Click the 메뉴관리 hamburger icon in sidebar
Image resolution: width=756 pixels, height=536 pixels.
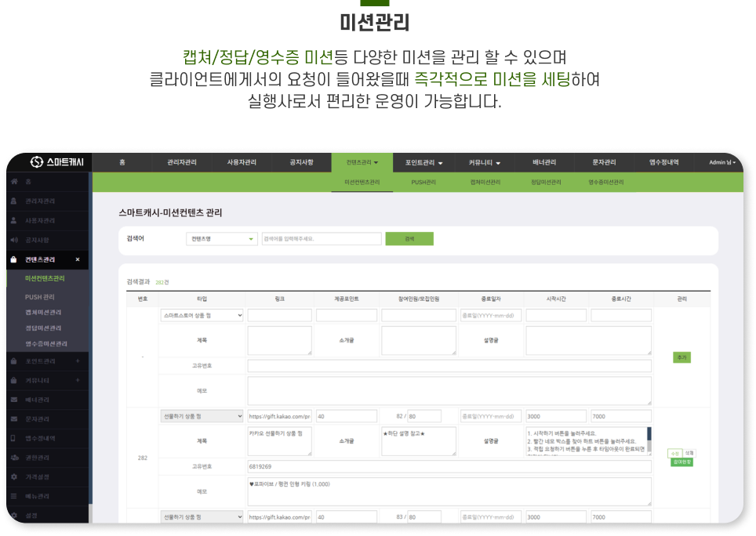point(14,496)
